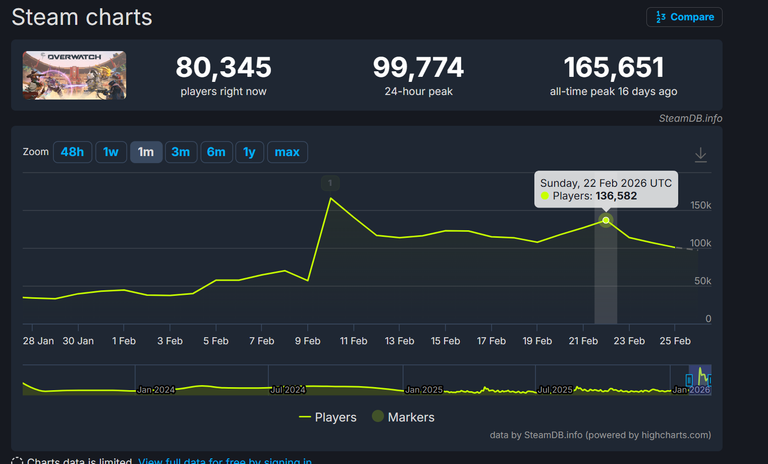Click the SteamDB.info watermark text
Image resolution: width=768 pixels, height=464 pixels.
point(690,119)
